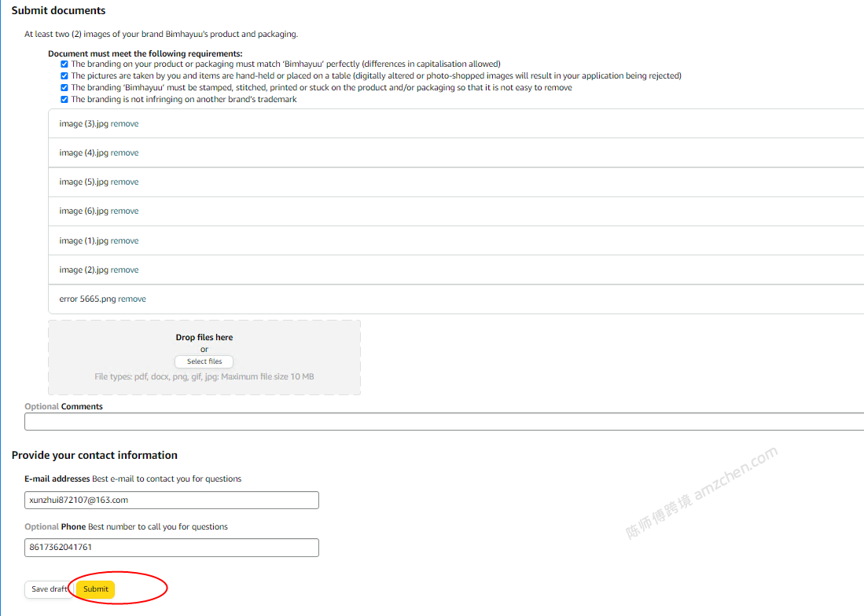Click the image (5).jpg file name

tap(84, 182)
